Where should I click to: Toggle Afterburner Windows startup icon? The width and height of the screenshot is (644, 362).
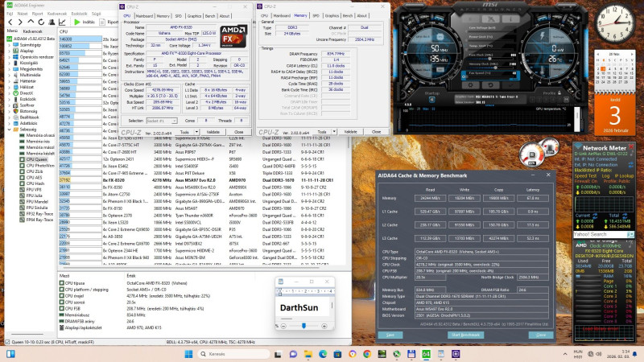431,99
